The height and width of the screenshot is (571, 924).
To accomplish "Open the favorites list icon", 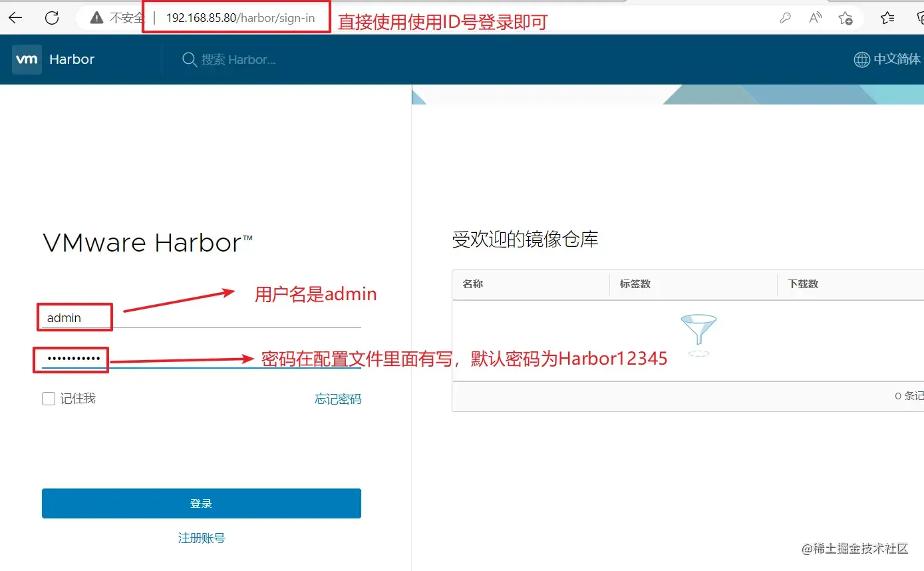I will point(887,18).
